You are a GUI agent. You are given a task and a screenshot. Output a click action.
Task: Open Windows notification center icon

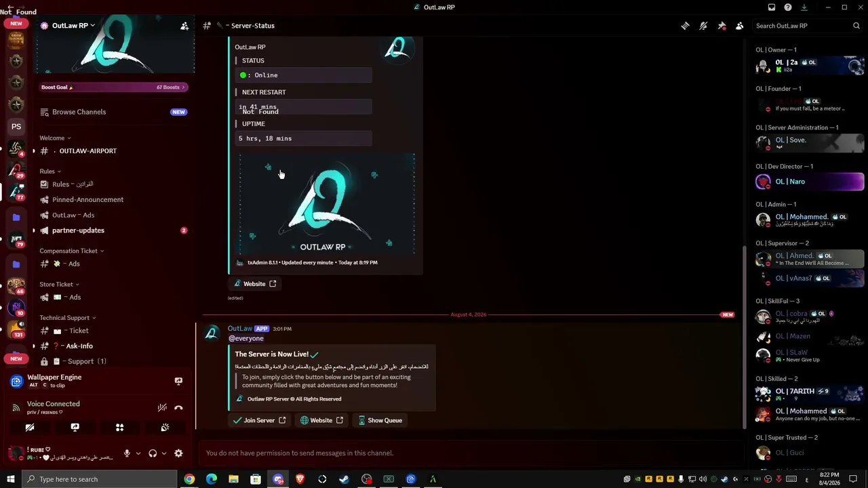pos(853,479)
